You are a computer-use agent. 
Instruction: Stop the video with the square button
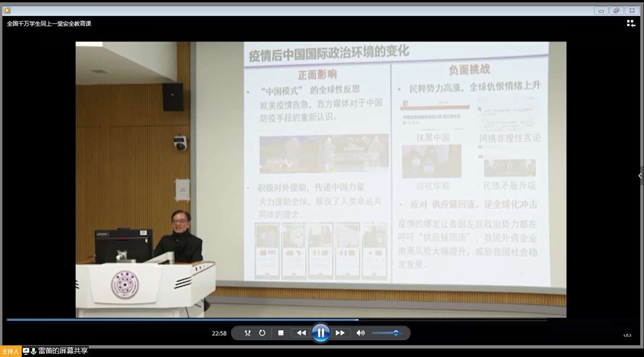[x=281, y=333]
